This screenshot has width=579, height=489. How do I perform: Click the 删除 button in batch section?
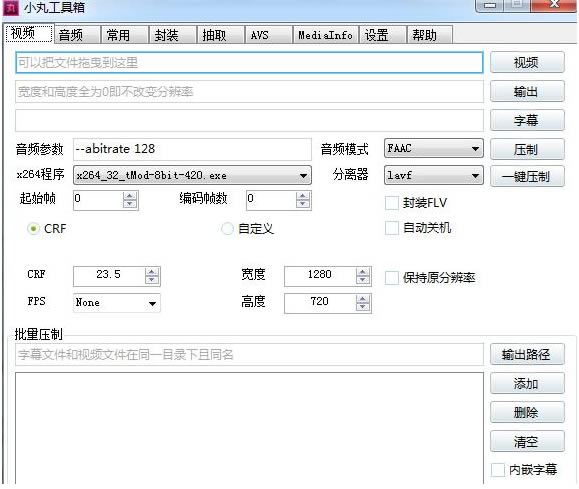tap(527, 412)
